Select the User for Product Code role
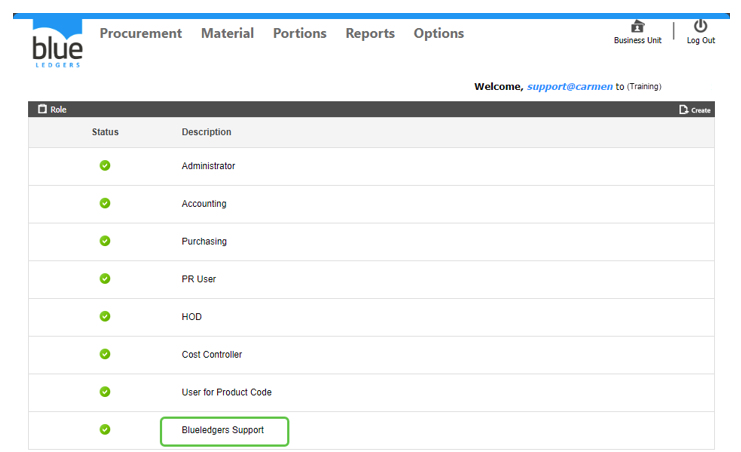Viewport: 741px width, 452px height. coord(226,392)
